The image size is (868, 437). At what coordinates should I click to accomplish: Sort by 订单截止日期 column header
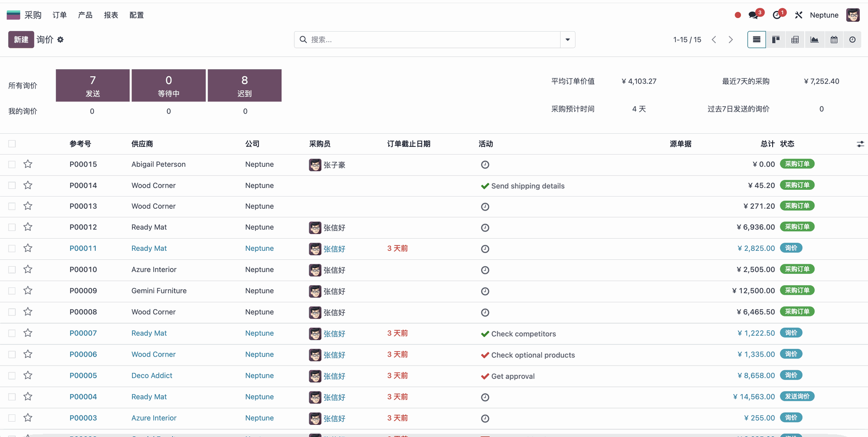click(x=409, y=144)
